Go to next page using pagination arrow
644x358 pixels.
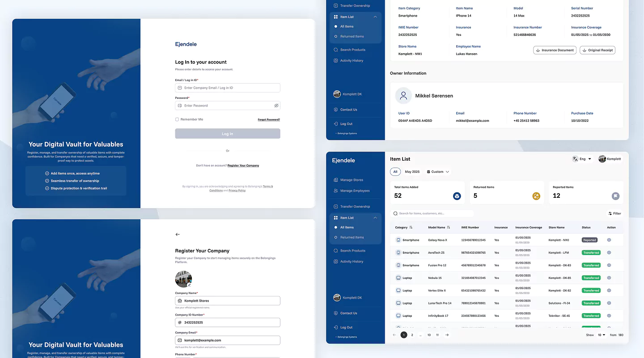pyautogui.click(x=447, y=335)
